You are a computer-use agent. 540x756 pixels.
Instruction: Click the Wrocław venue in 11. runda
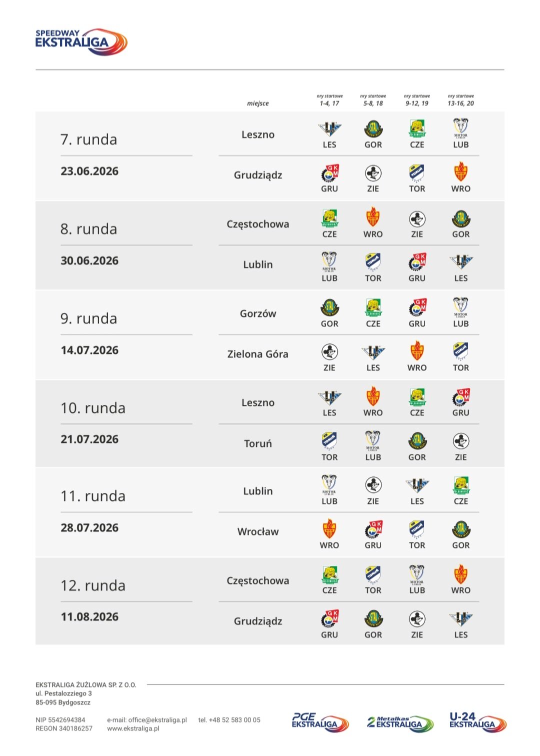pyautogui.click(x=258, y=532)
